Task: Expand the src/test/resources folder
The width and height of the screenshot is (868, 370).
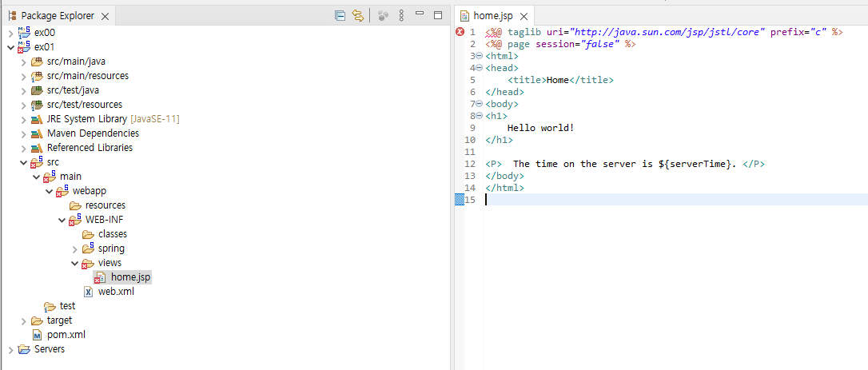Action: click(23, 105)
